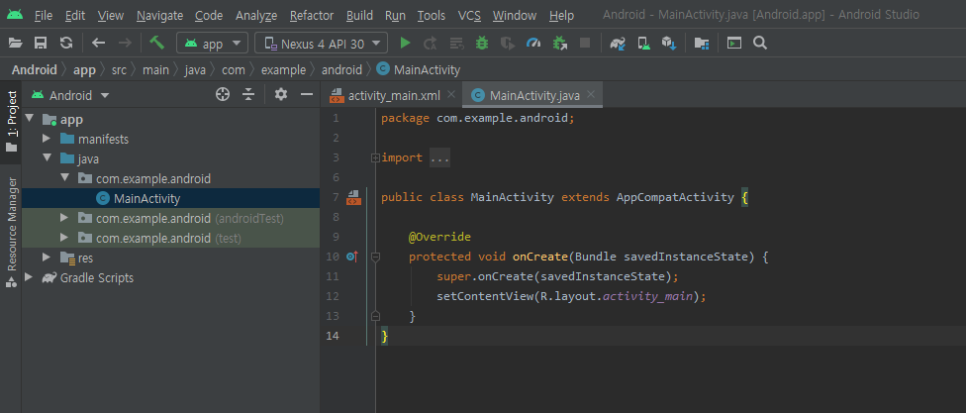Open the app run configuration dropdown
Viewport: 966px width, 413px height.
point(212,43)
